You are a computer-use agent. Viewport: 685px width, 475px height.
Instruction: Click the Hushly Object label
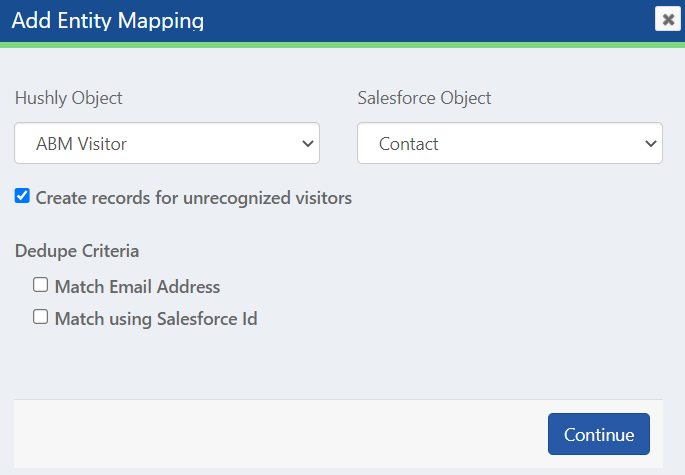tap(69, 98)
